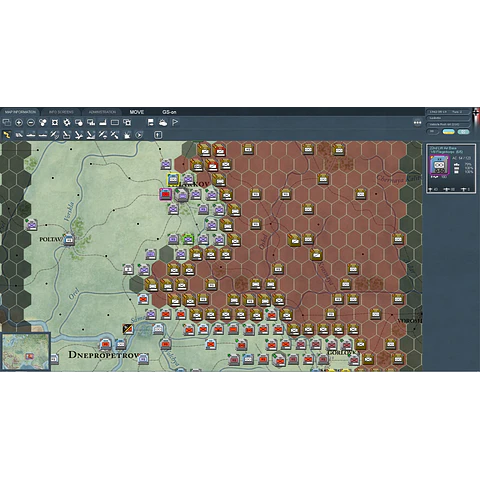Open the three-dots more options button

417,123
